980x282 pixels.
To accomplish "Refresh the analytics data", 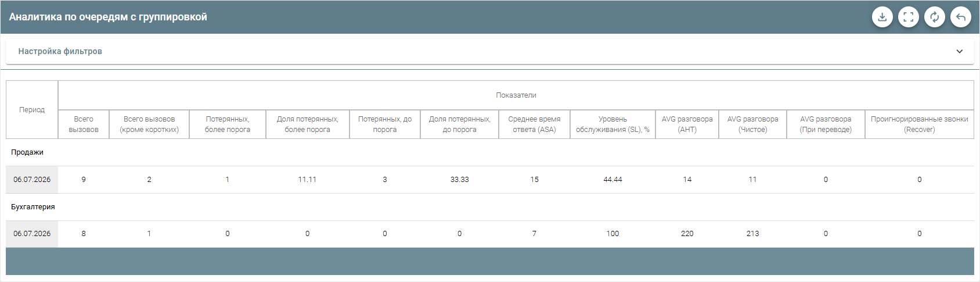I will 934,17.
